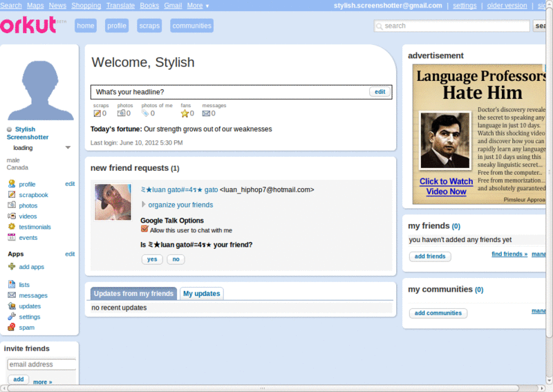Select 'Updates from my friends' tab
Screen dimensions: 553x392
pyautogui.click(x=133, y=294)
